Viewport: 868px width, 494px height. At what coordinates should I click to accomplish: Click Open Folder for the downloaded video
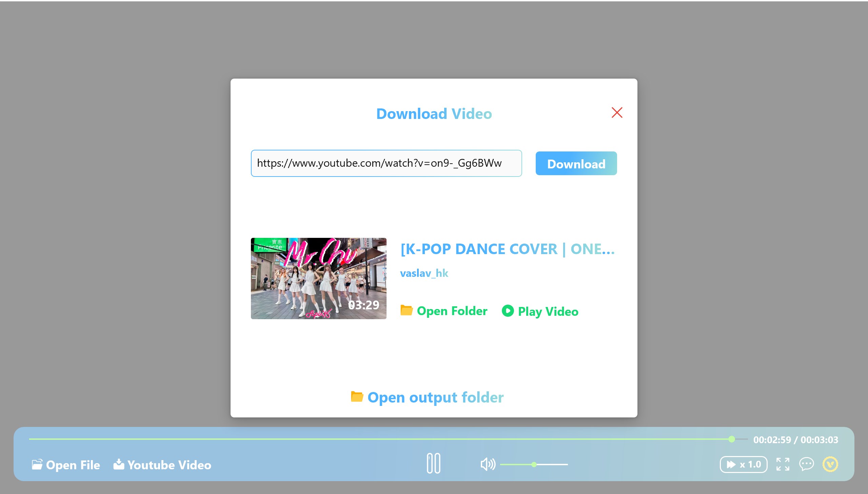point(452,311)
